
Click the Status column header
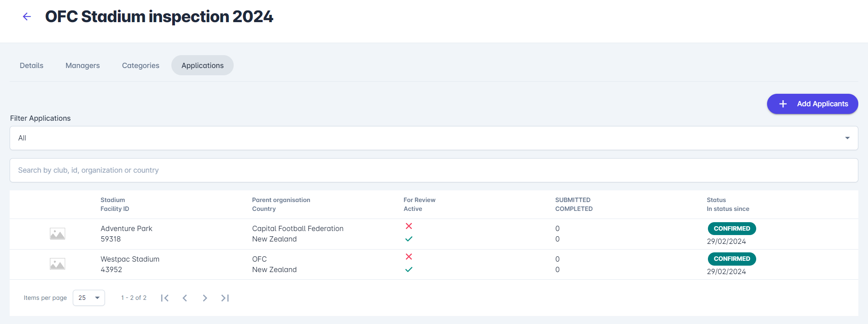[x=716, y=200]
